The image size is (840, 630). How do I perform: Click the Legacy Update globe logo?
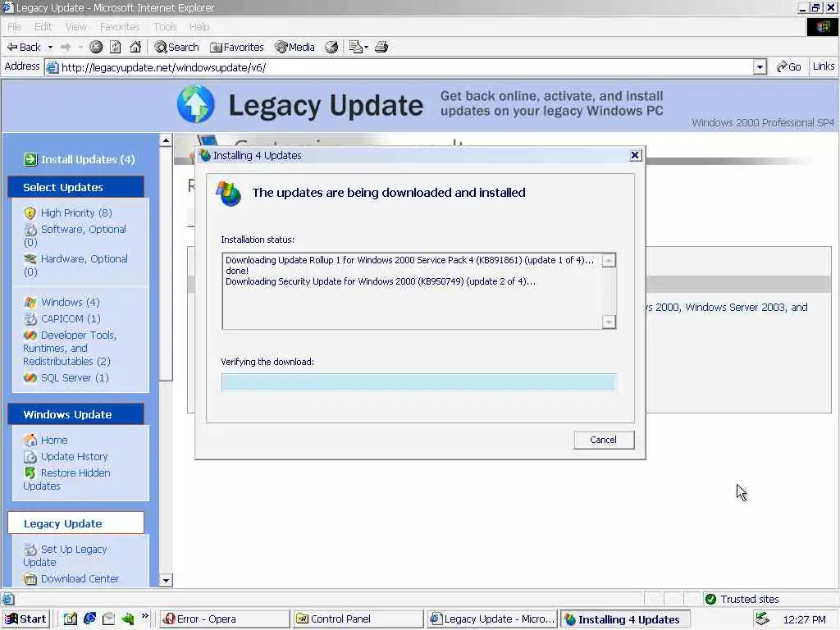(195, 104)
